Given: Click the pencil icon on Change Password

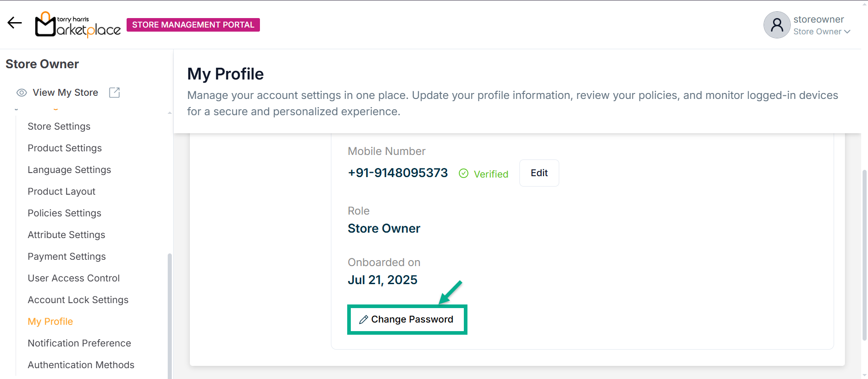Looking at the screenshot, I should click(x=363, y=320).
